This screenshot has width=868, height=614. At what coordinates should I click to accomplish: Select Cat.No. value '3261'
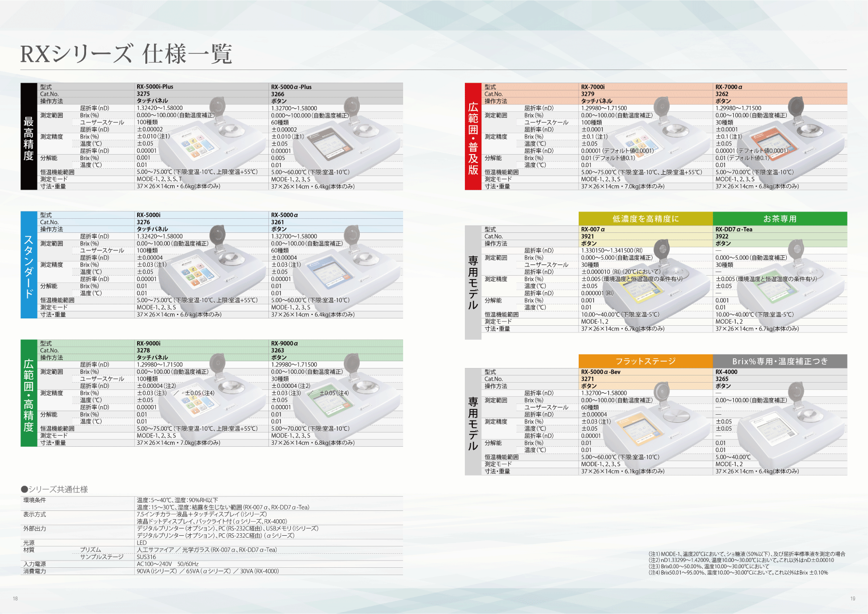(x=278, y=222)
